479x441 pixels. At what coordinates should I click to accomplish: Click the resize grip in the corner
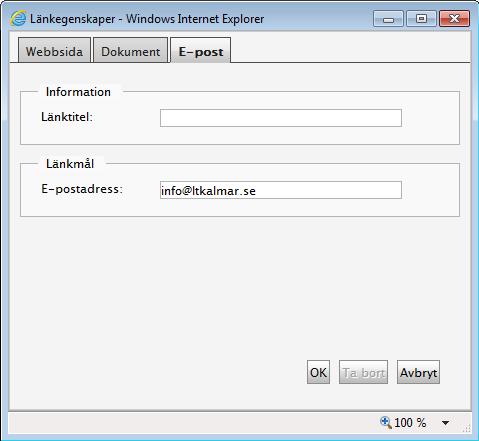(x=467, y=428)
